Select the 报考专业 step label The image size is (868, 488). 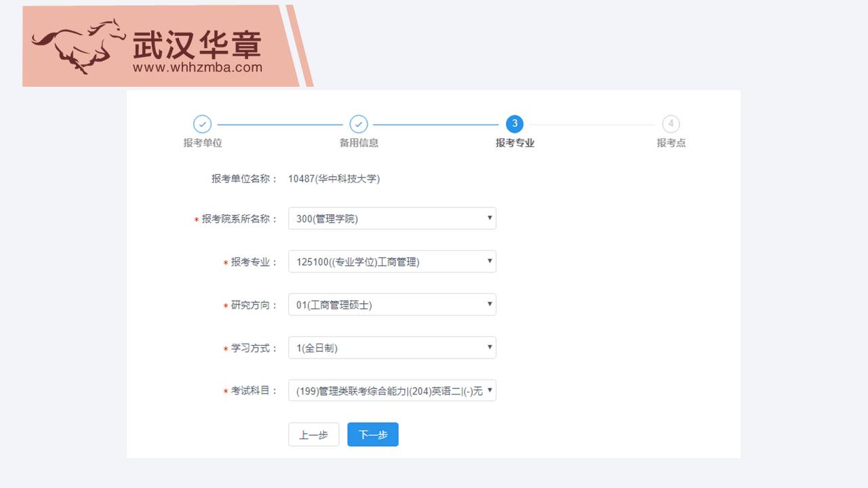(515, 143)
